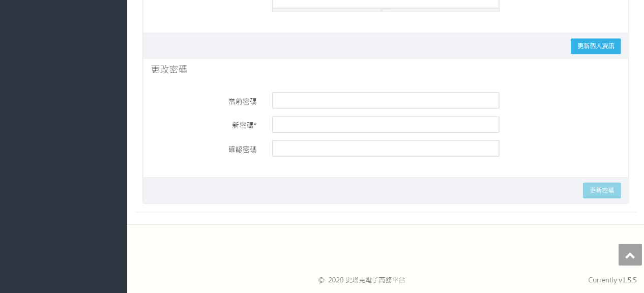Click the 當前密碼 field label

(x=242, y=101)
